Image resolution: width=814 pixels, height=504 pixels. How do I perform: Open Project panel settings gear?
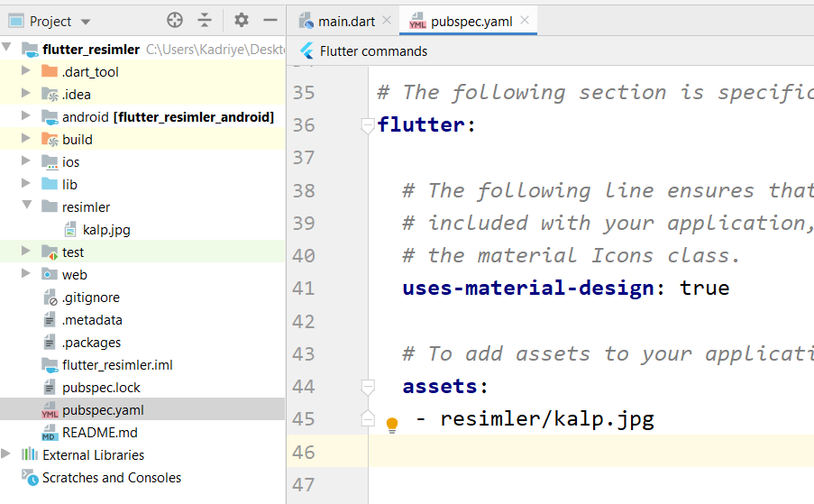coord(241,20)
